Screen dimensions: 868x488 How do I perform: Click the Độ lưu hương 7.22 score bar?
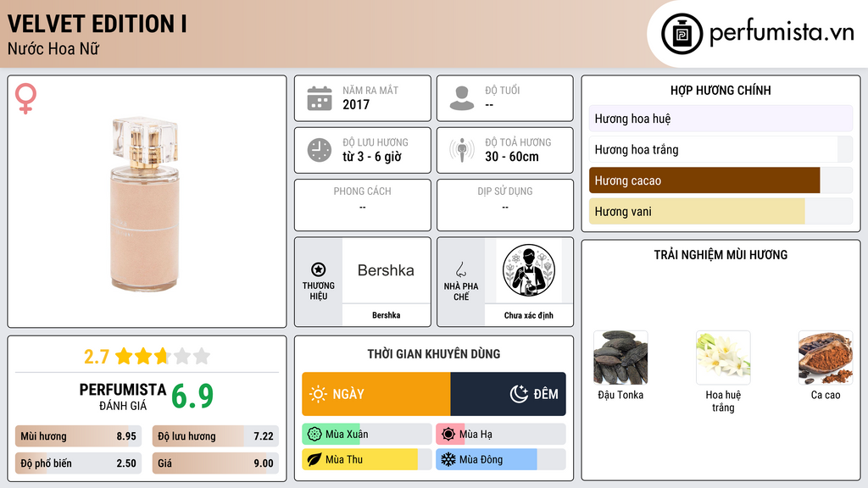click(x=215, y=436)
